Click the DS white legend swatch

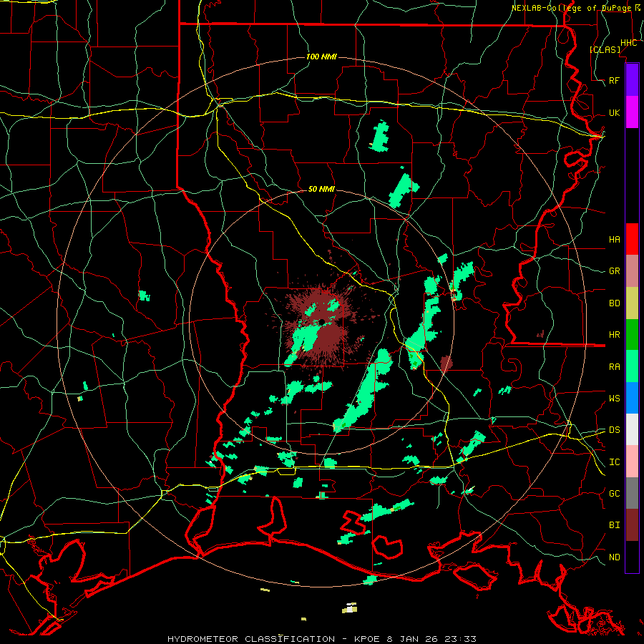click(x=632, y=429)
